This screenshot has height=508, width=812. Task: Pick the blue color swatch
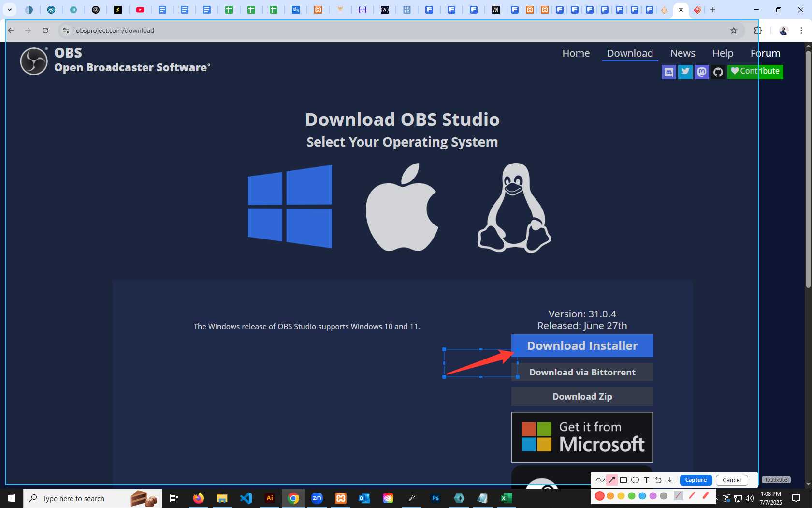(x=642, y=496)
